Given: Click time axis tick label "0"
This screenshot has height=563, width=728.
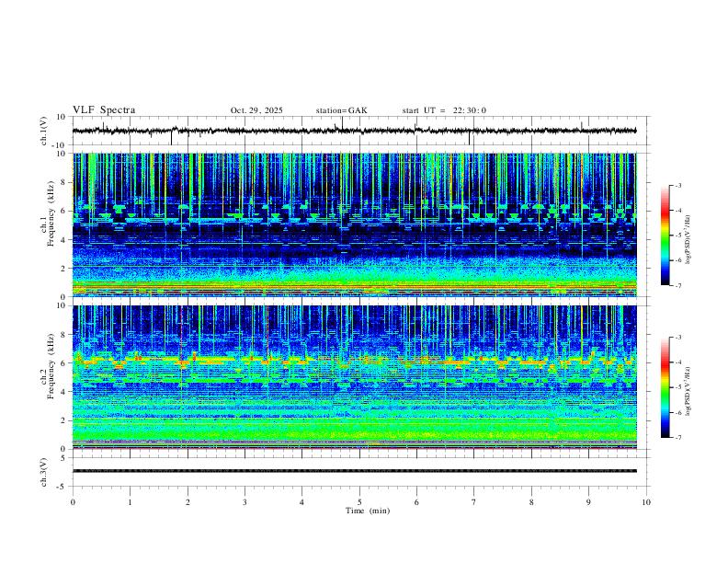Looking at the screenshot, I should tap(73, 502).
